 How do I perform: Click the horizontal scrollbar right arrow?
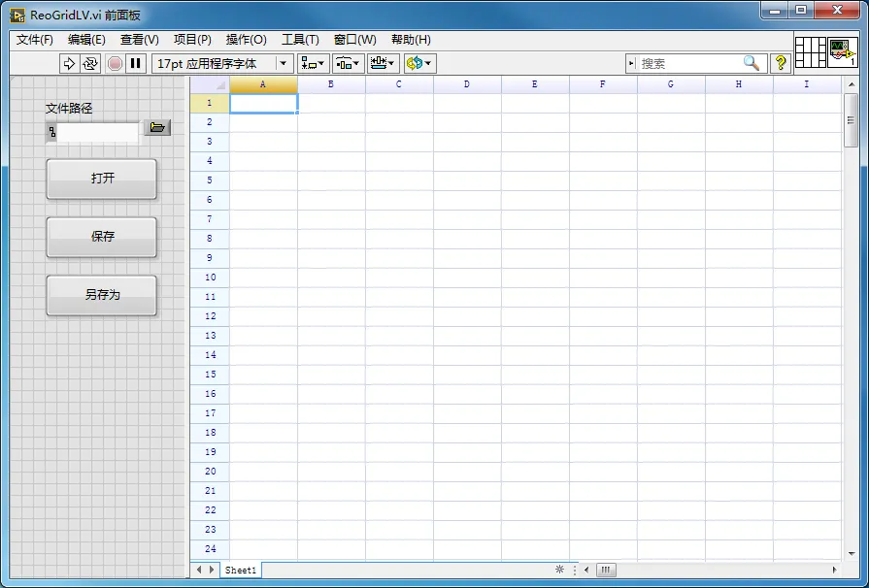click(835, 570)
